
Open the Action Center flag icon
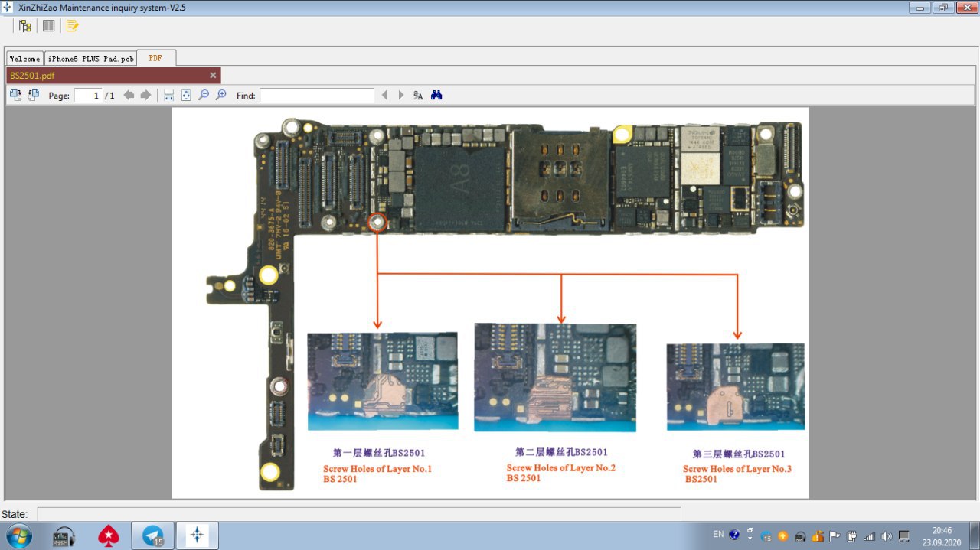coord(835,536)
